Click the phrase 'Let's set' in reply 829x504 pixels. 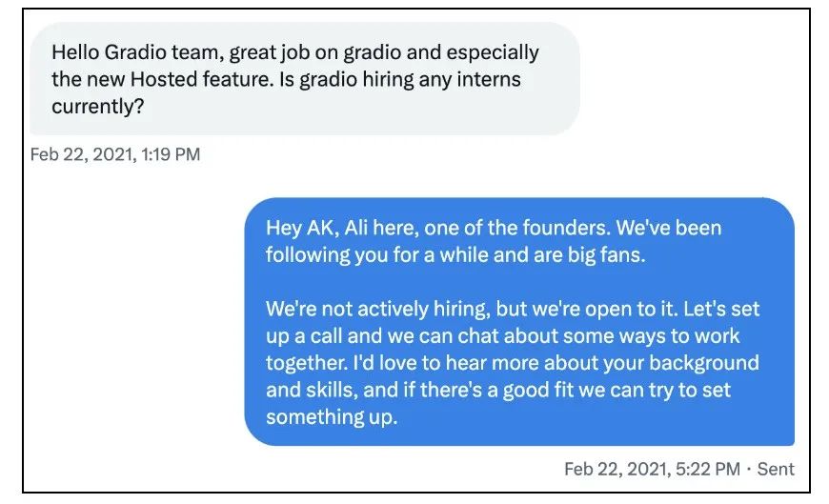click(x=721, y=309)
